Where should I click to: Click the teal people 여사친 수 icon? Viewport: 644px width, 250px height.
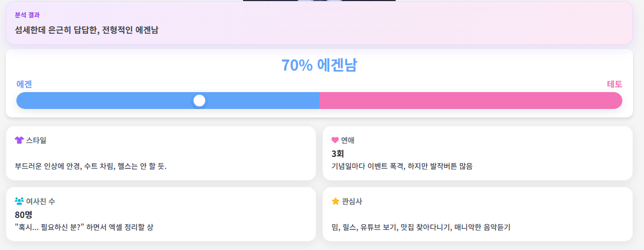[19, 201]
